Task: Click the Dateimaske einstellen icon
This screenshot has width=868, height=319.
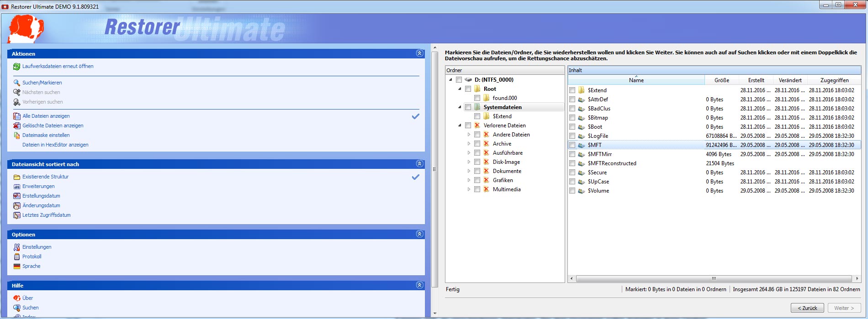Action: tap(17, 136)
